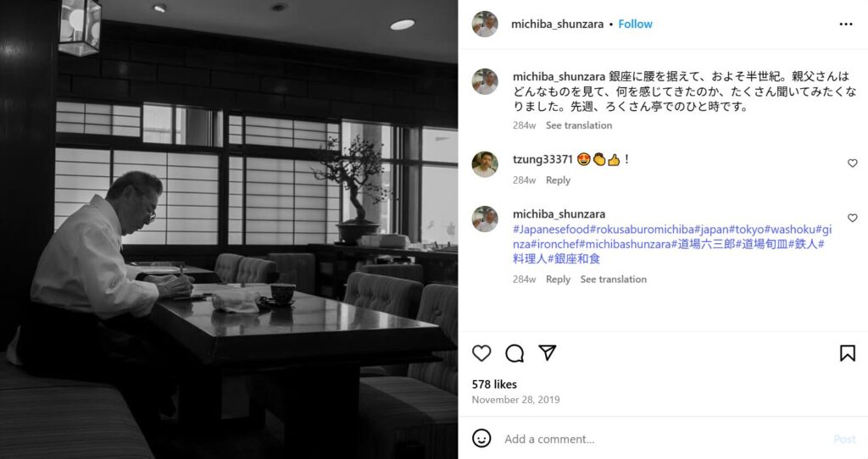
Task: Save the post with the bookmark icon
Action: [x=847, y=353]
